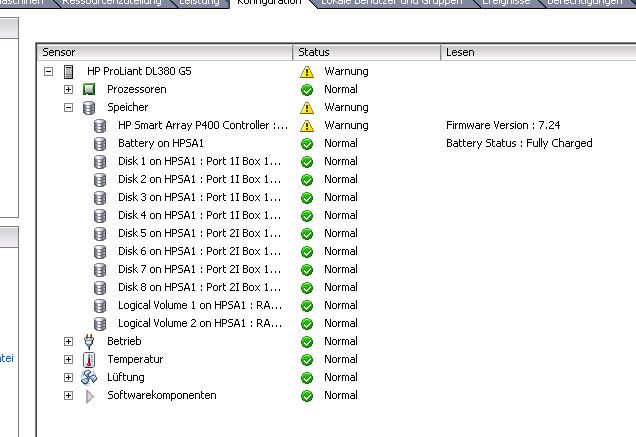
Task: Sort by the Sensor column header
Action: pos(165,52)
